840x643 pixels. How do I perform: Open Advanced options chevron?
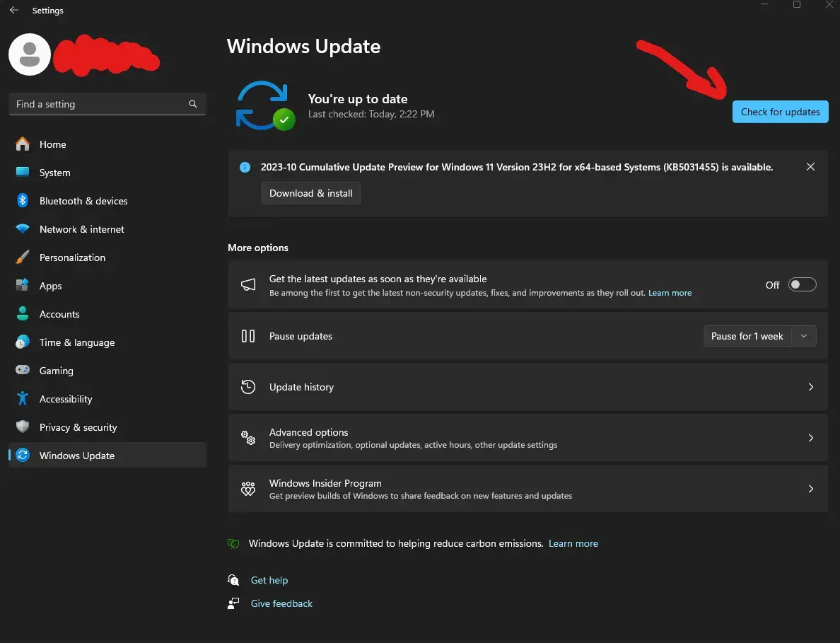pos(810,438)
